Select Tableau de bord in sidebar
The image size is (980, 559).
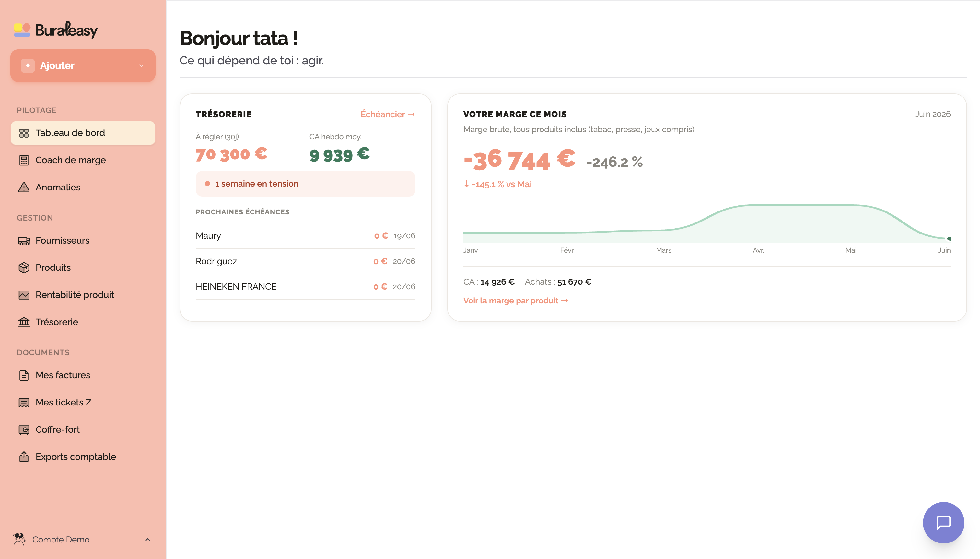(83, 133)
